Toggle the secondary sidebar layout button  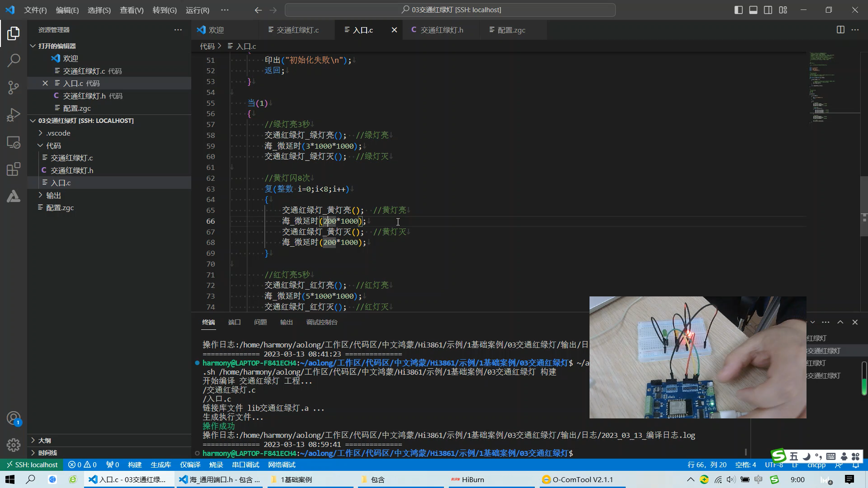(x=768, y=10)
